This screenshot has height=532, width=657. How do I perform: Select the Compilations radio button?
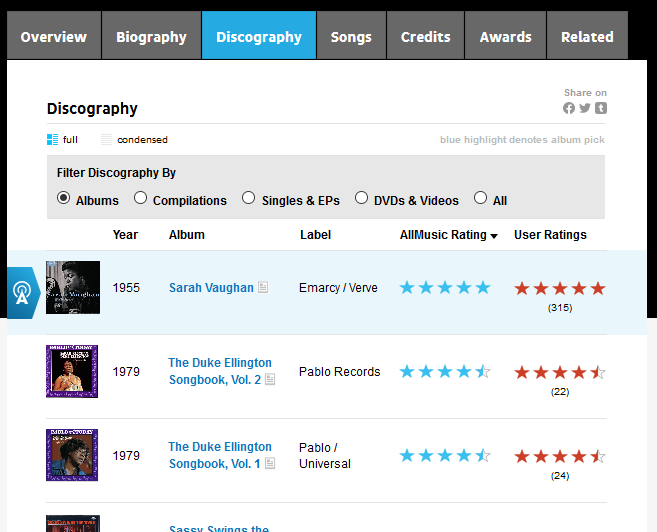141,199
